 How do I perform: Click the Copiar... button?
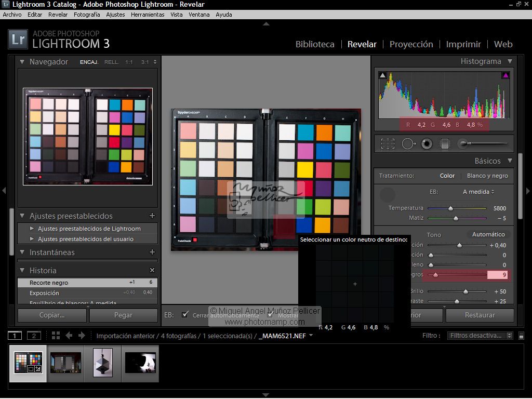tap(52, 315)
